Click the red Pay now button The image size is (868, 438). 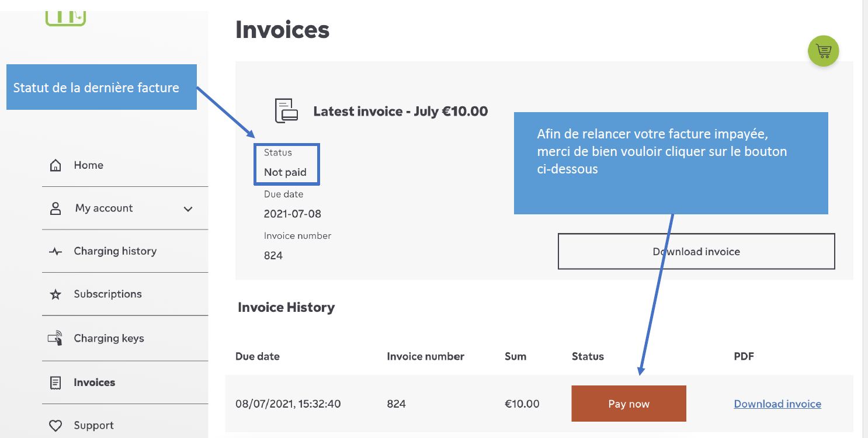click(629, 404)
